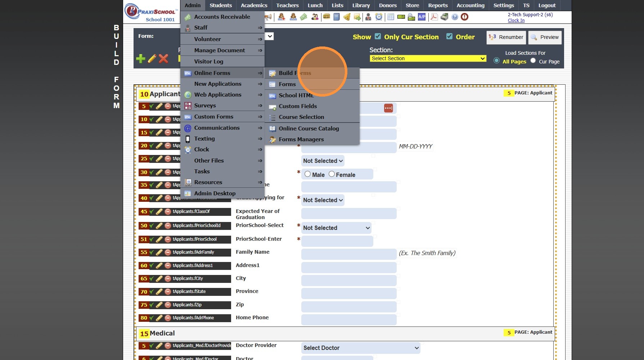This screenshot has height=360, width=644.
Task: Open the Select Doctor dropdown
Action: [361, 348]
